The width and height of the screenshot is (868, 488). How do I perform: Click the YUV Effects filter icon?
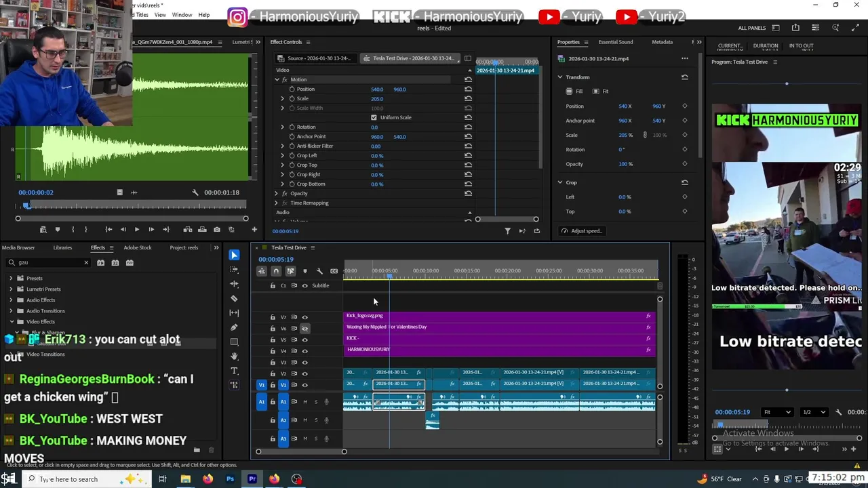pyautogui.click(x=130, y=262)
